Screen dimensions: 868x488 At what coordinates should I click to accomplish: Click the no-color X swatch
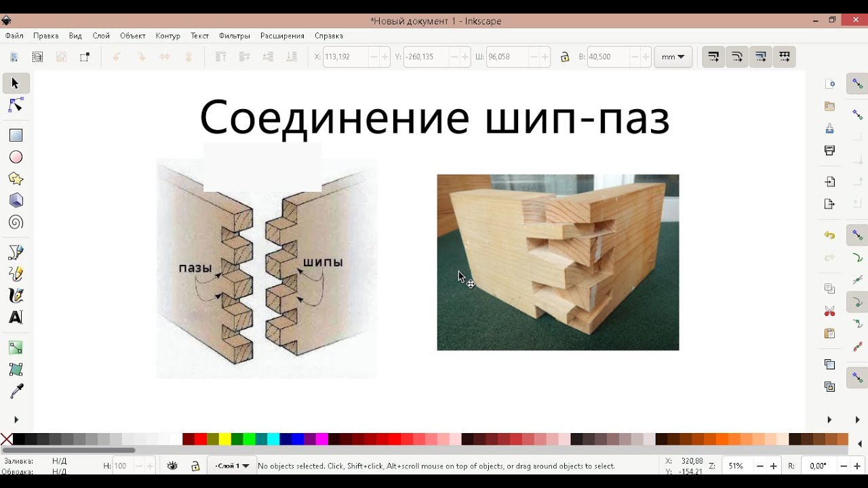[x=7, y=439]
